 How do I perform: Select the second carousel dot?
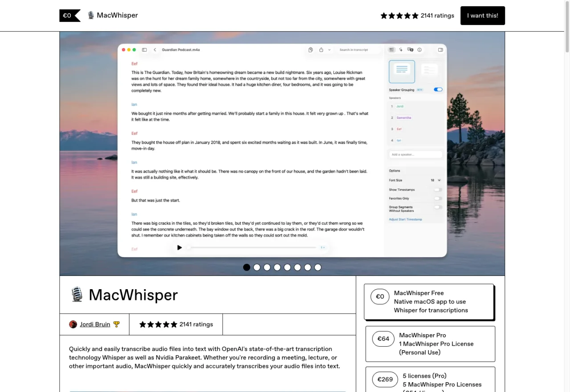tap(257, 267)
